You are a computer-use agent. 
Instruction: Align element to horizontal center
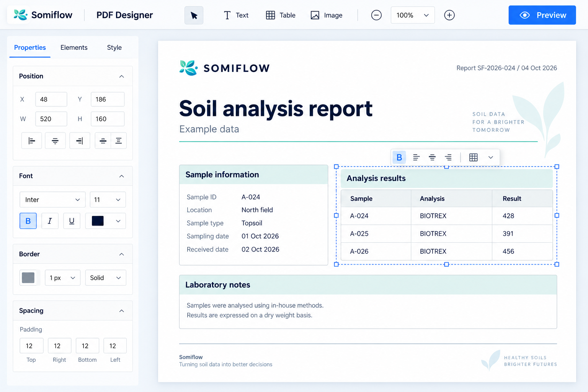55,141
